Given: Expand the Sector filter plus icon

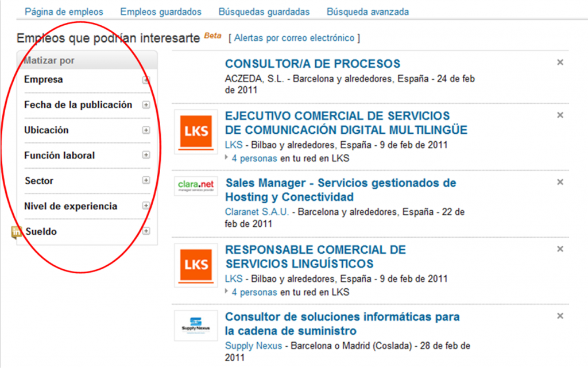Looking at the screenshot, I should pos(146,180).
